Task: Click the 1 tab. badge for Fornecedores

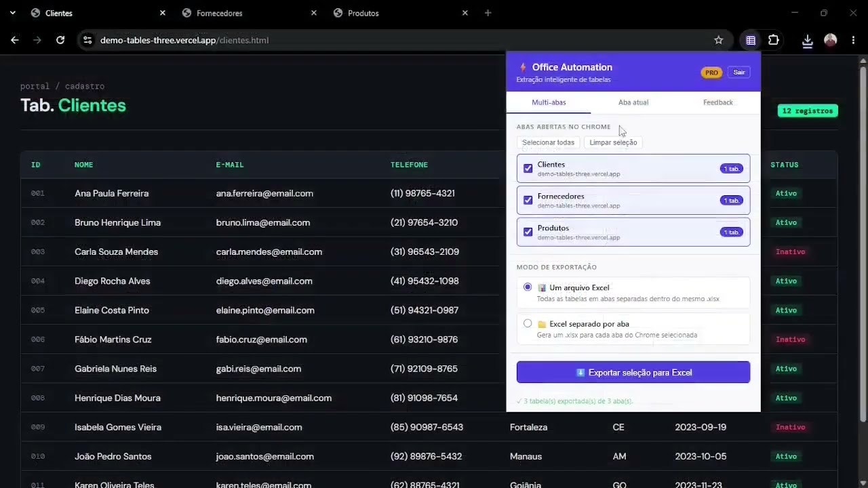Action: [x=732, y=201]
